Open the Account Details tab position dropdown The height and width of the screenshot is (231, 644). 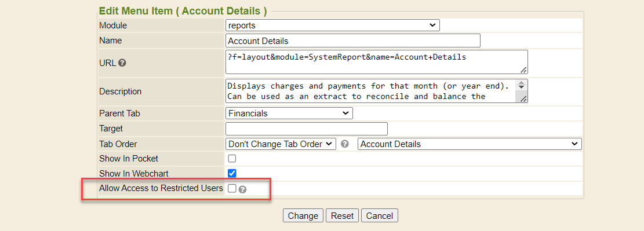point(470,144)
